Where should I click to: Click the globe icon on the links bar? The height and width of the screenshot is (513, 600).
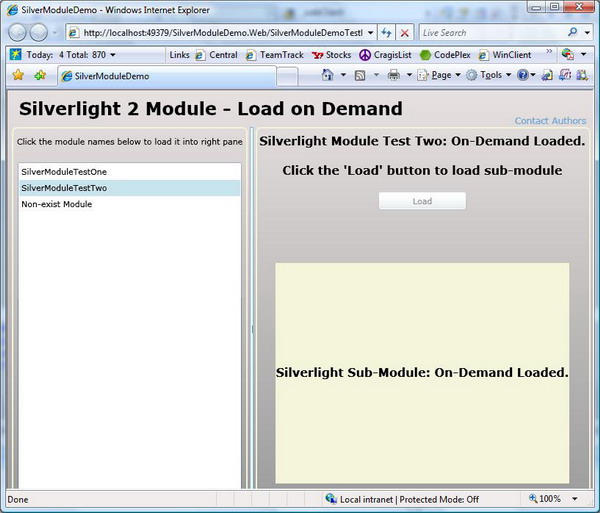pos(568,55)
